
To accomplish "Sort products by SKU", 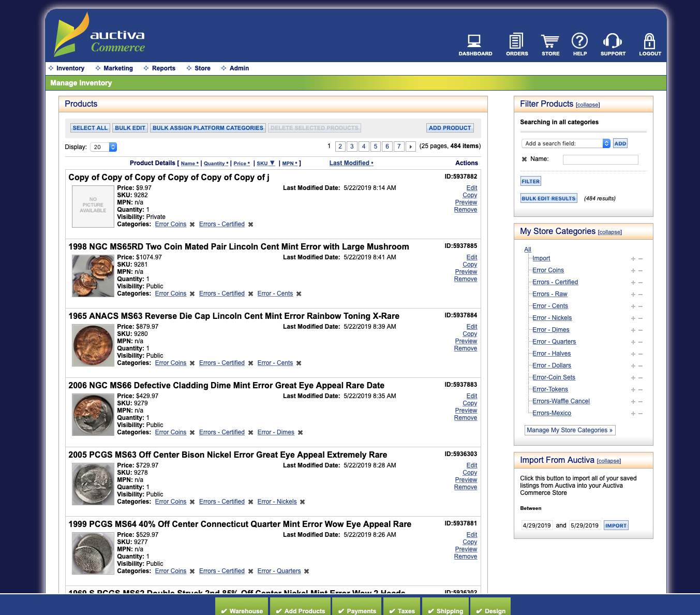I will [266, 163].
